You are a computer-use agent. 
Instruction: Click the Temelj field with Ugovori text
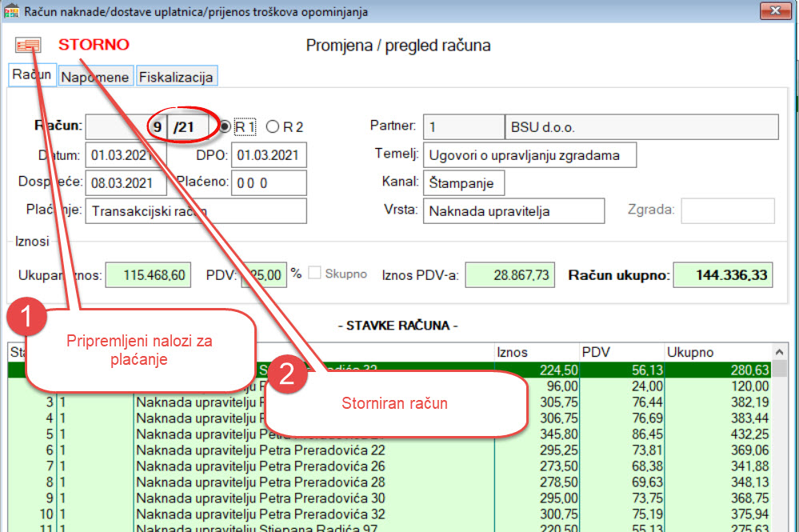click(x=529, y=155)
